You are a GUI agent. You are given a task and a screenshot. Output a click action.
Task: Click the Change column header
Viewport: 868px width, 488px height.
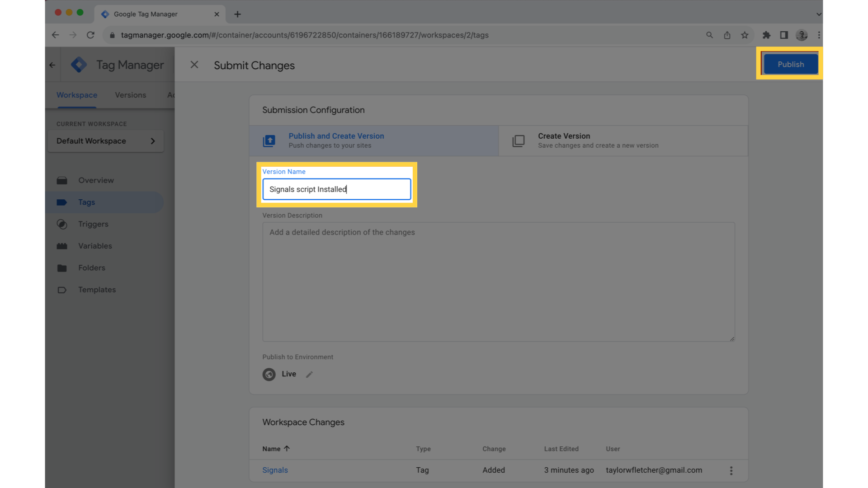coord(494,449)
